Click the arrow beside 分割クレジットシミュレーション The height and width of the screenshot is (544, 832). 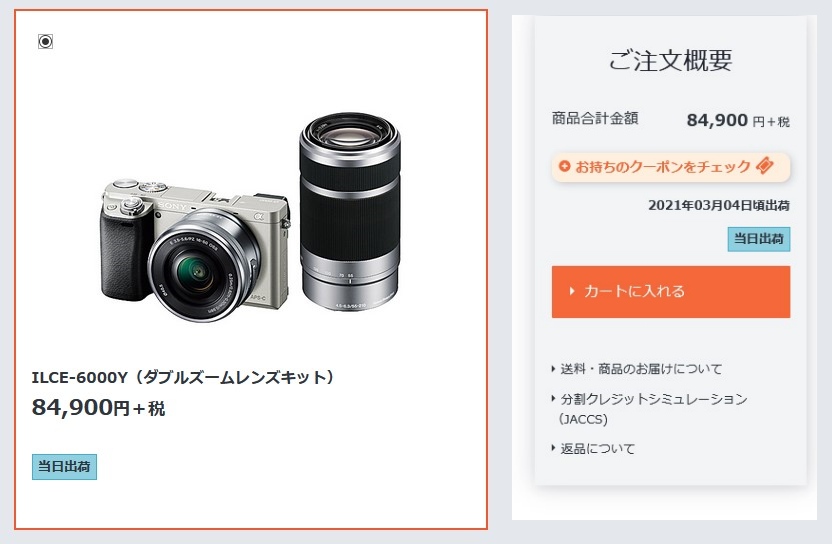pos(553,398)
